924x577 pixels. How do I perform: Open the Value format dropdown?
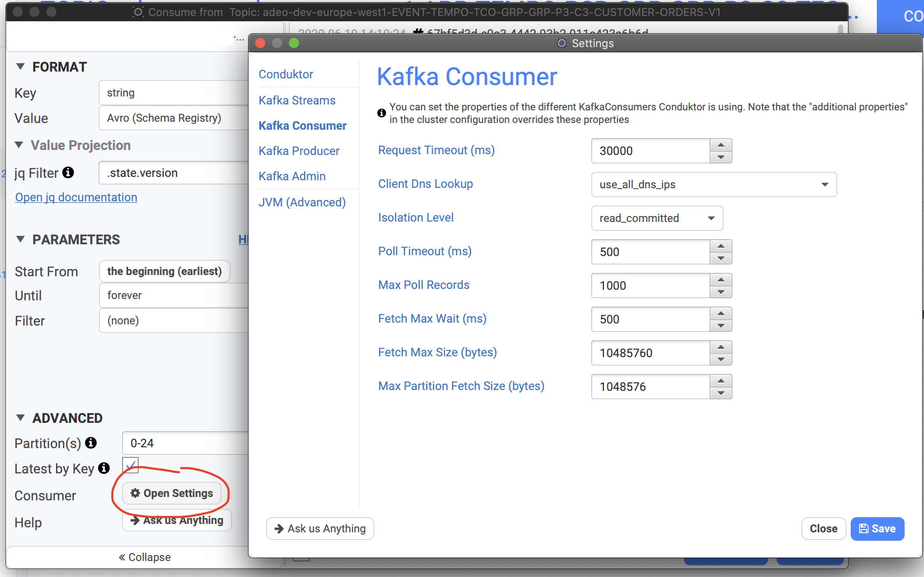point(174,118)
